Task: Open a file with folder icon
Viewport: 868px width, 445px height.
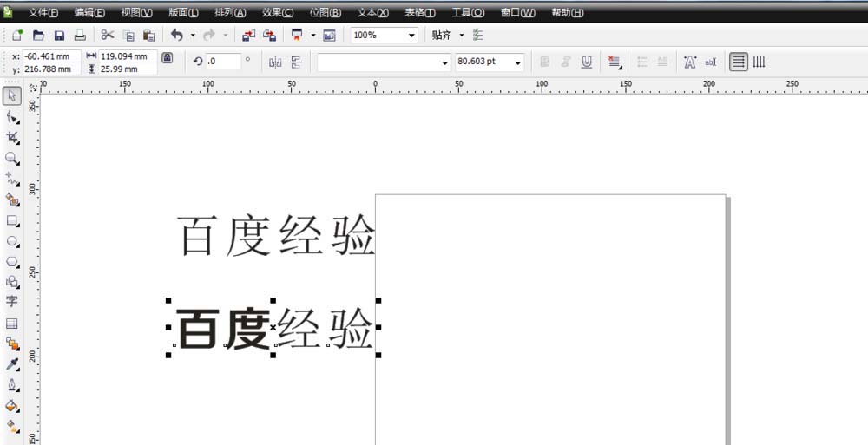Action: (x=38, y=36)
